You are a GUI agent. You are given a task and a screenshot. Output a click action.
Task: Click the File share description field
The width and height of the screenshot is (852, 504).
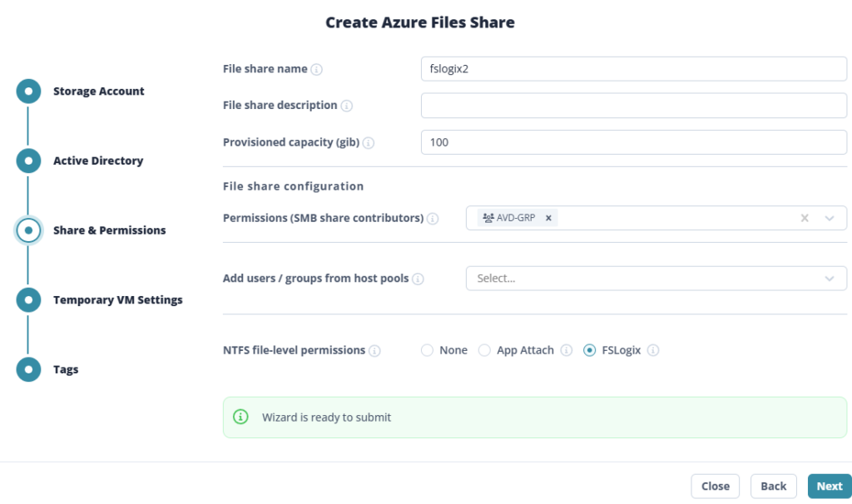[633, 106]
